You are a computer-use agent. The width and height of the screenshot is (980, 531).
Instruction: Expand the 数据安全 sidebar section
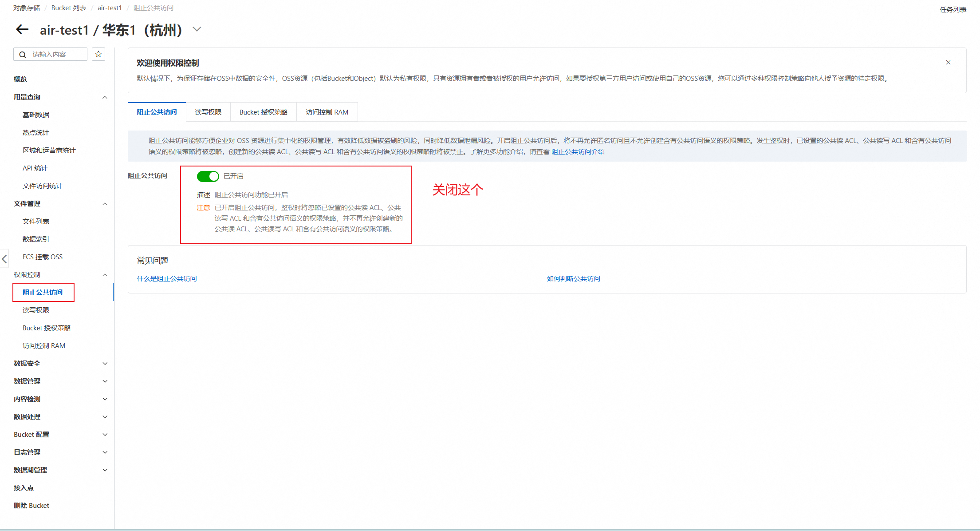click(x=105, y=364)
